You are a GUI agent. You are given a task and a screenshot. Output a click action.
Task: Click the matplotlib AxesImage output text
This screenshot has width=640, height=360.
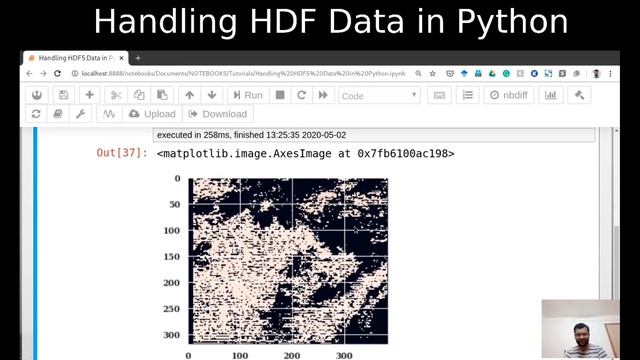(305, 153)
